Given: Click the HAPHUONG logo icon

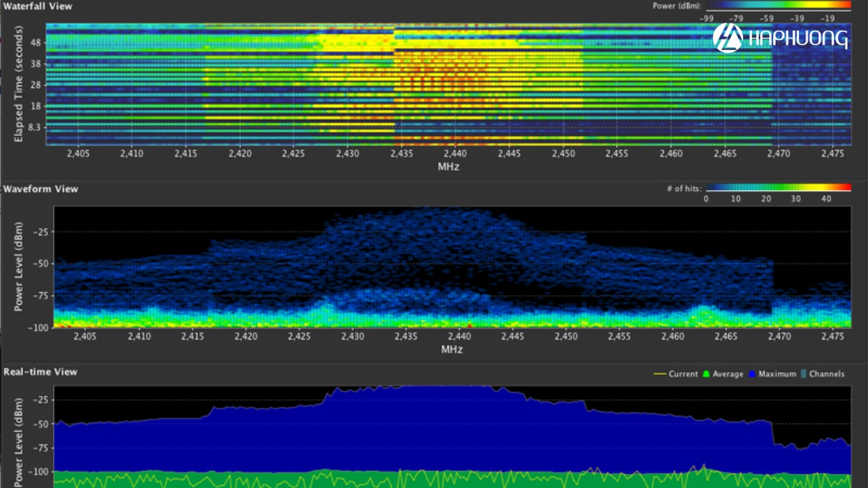Looking at the screenshot, I should [x=728, y=38].
